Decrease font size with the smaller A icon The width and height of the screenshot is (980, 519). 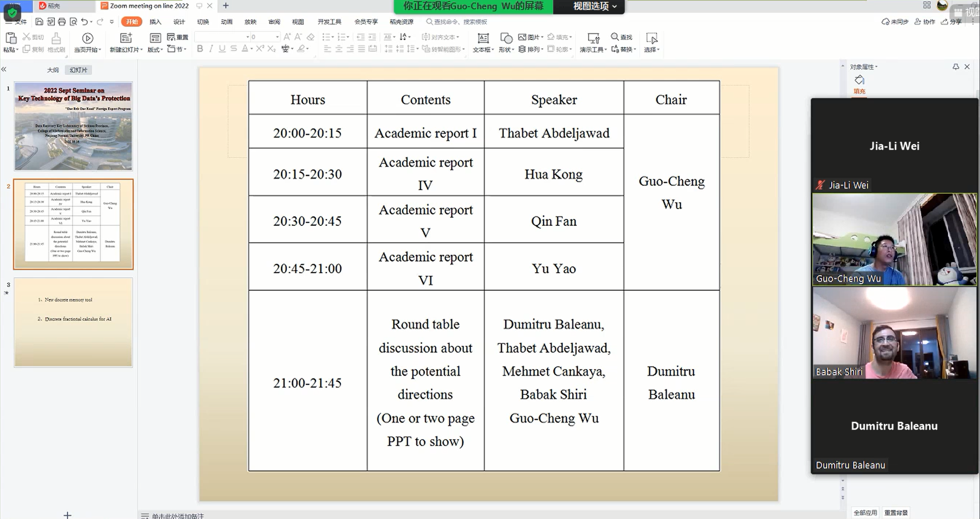click(298, 37)
